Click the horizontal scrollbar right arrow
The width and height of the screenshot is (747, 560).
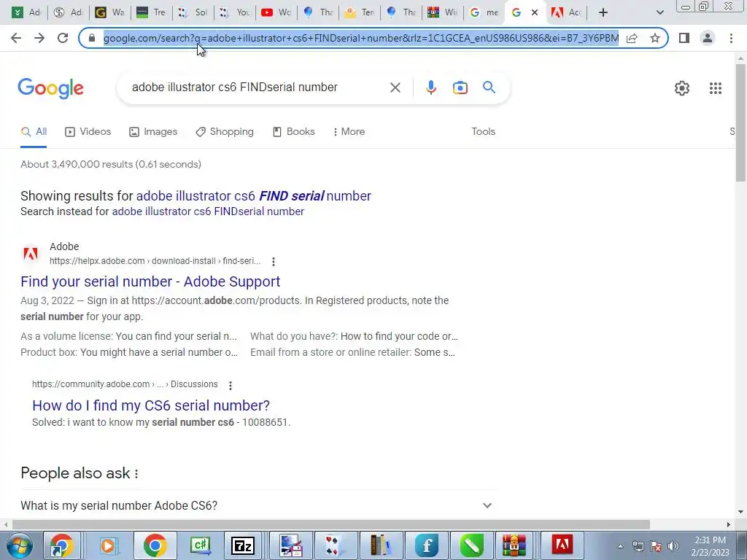pyautogui.click(x=729, y=524)
